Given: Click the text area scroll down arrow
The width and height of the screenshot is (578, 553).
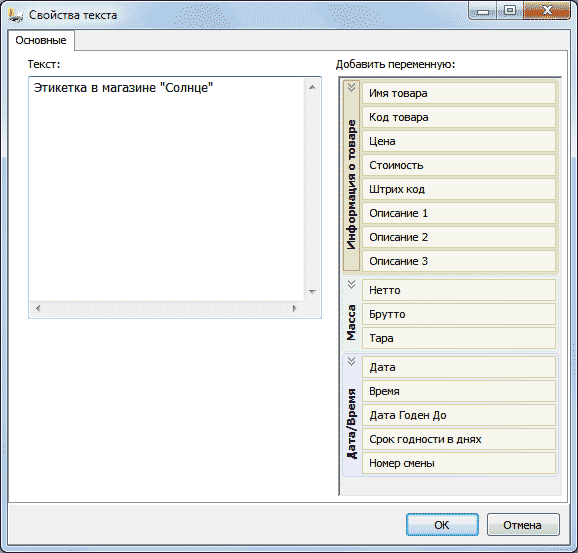Looking at the screenshot, I should (x=312, y=292).
